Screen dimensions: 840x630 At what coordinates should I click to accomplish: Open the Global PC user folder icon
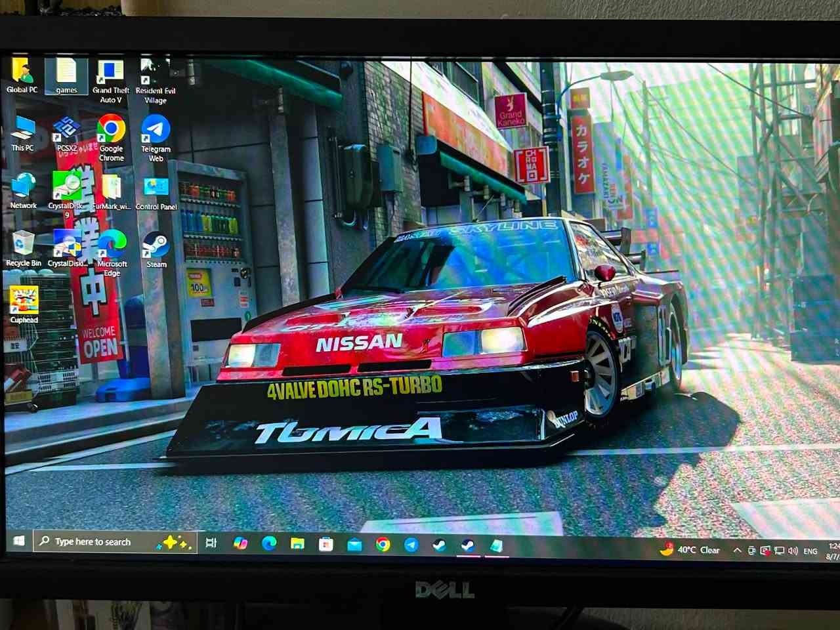pos(22,75)
